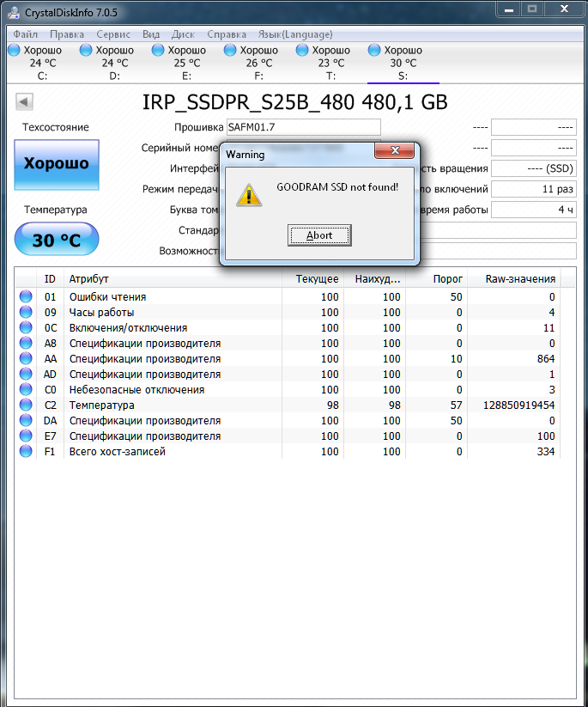Image resolution: width=588 pixels, height=707 pixels.
Task: Select the Температура attribute text
Action: [x=102, y=405]
